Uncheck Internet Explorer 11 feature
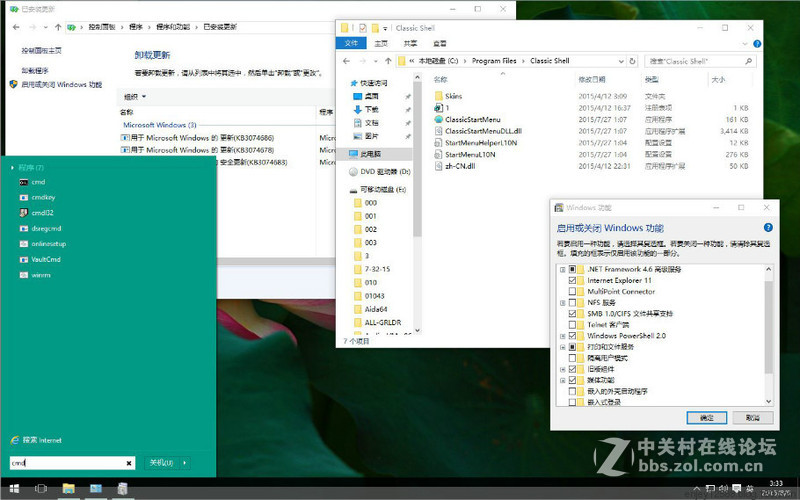800x500 pixels. (x=572, y=280)
